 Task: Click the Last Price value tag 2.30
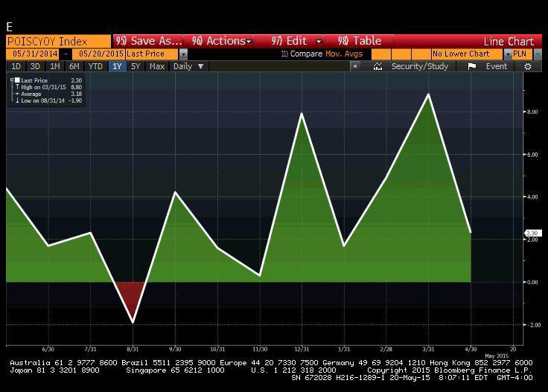(x=532, y=234)
